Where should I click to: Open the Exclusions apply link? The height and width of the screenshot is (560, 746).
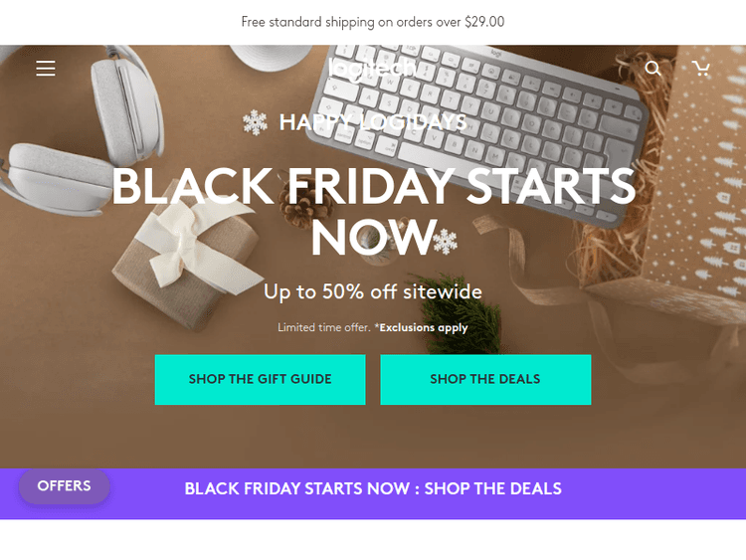click(x=424, y=327)
